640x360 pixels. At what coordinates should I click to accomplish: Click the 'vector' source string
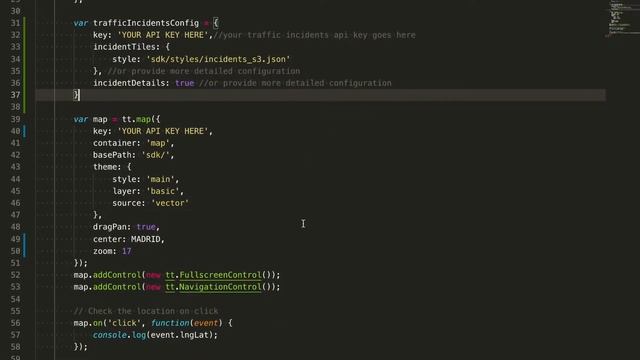(170, 203)
